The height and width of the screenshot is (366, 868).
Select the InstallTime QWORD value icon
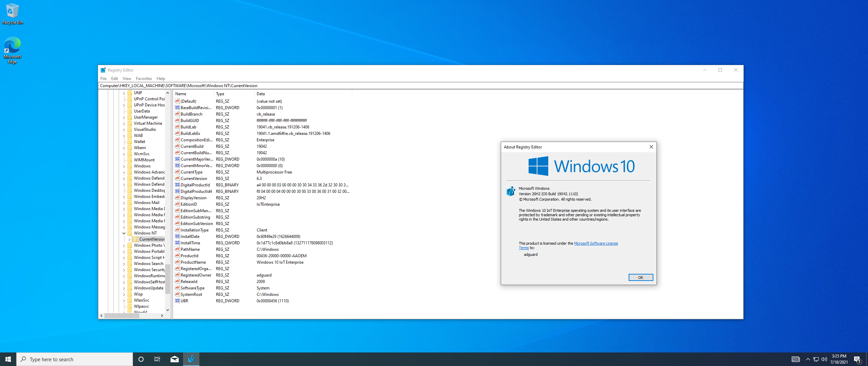click(x=177, y=243)
